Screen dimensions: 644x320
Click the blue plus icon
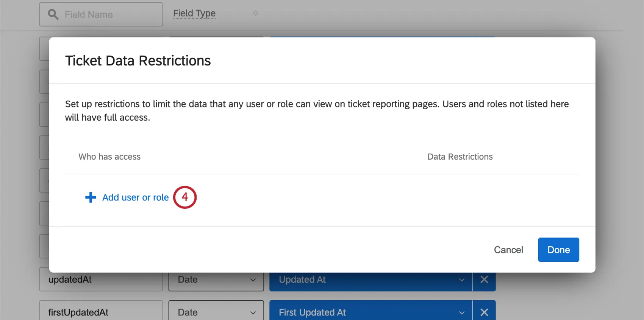click(x=91, y=197)
